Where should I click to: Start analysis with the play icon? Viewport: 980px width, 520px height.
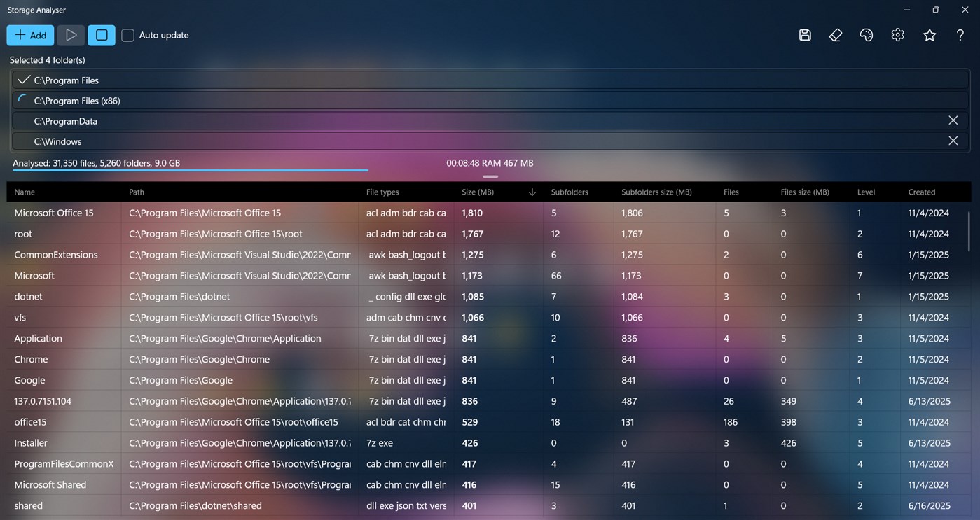point(70,34)
